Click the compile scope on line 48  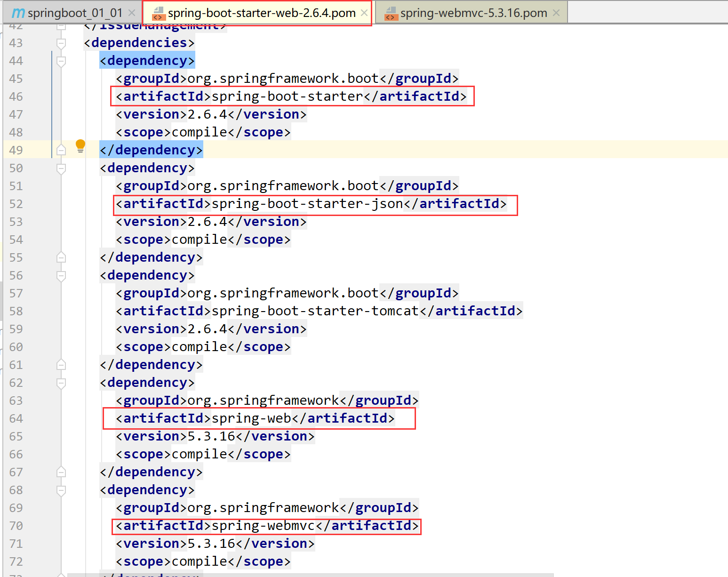pos(200,132)
